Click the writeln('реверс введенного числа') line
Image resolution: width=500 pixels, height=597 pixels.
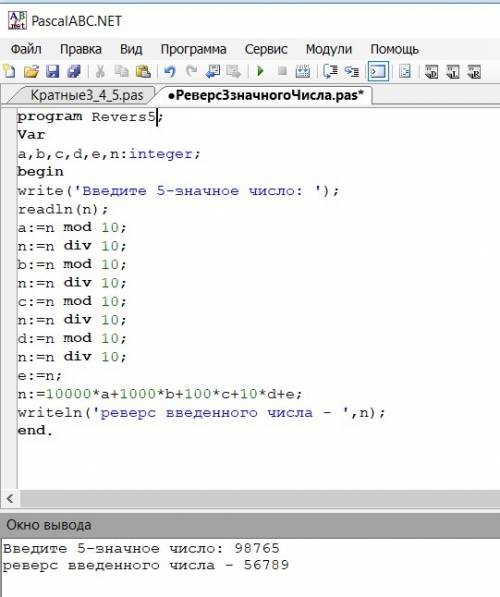(201, 413)
